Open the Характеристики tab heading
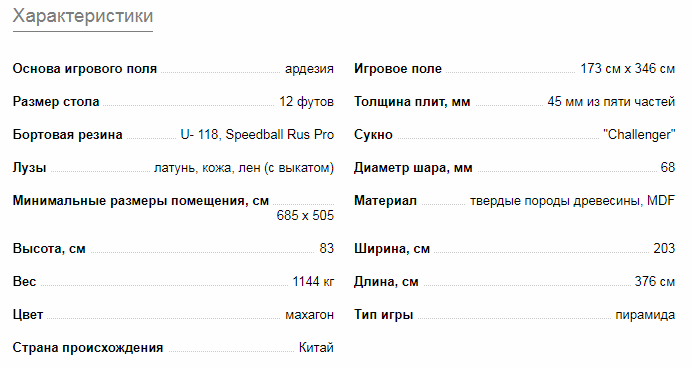Viewport: 692px width, 367px height. tap(83, 16)
